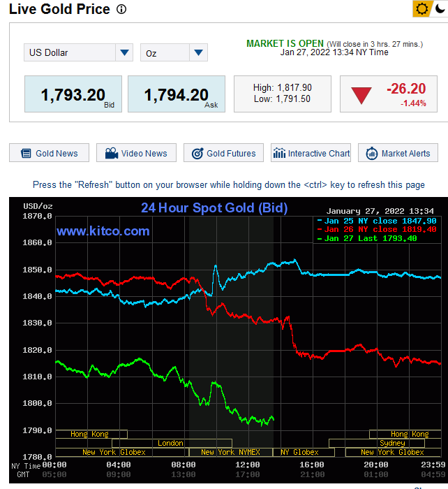
Task: Click the info icon beside Live Gold Price
Action: (x=121, y=9)
